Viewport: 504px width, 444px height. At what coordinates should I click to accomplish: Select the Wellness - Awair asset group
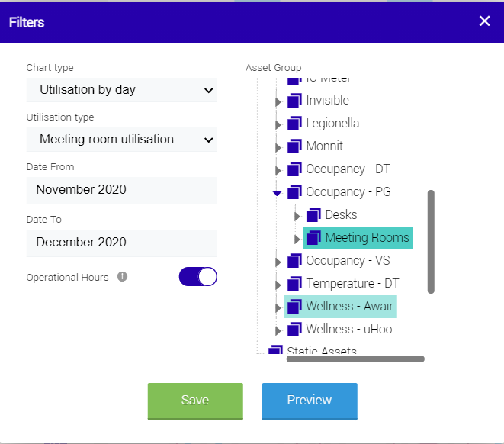point(349,306)
